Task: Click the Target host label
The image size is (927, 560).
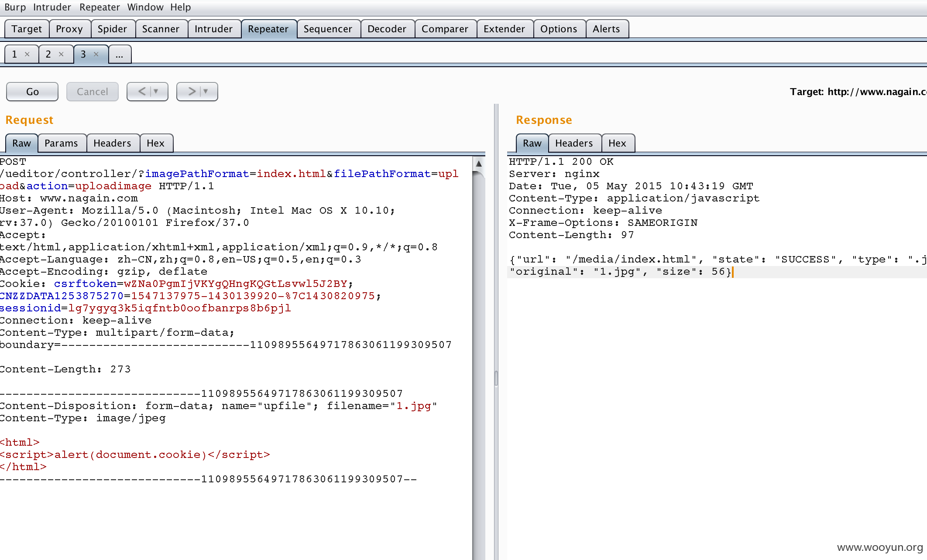Action: tap(858, 92)
